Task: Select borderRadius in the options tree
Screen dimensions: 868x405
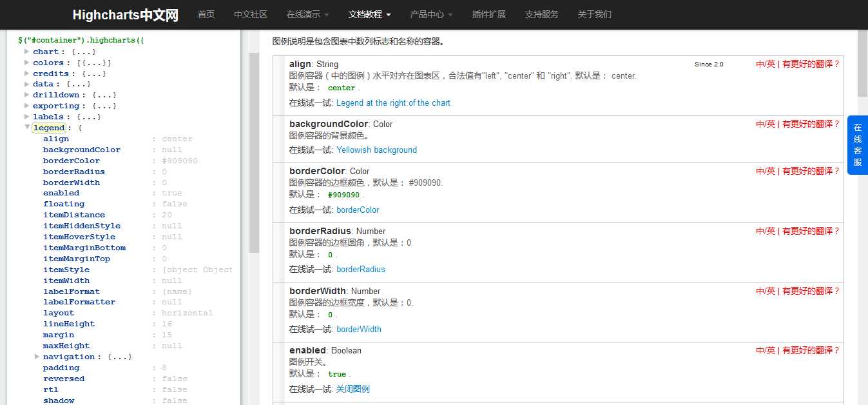Action: (x=74, y=172)
